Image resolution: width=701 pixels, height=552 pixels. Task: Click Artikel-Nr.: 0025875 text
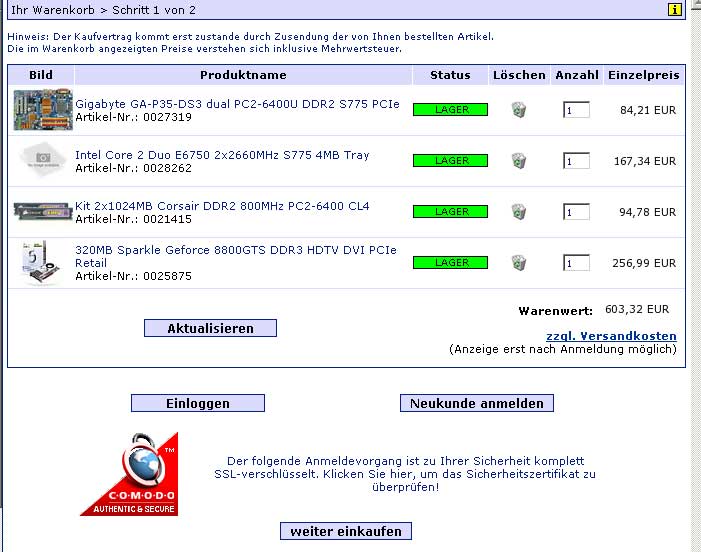pos(133,276)
